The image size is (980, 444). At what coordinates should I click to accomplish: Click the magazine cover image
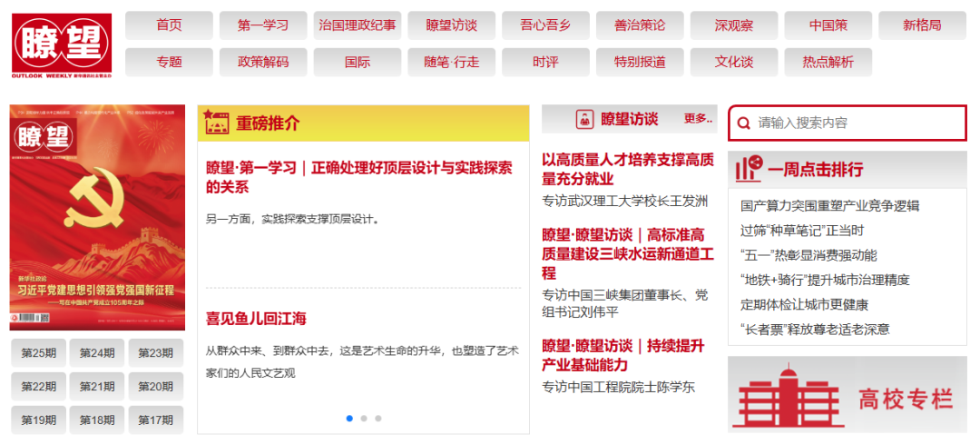[97, 218]
